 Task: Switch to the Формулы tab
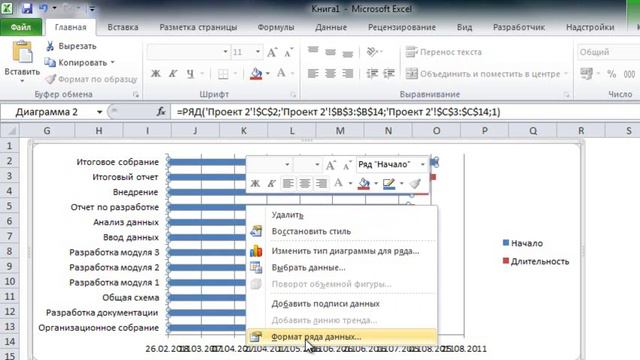(x=276, y=27)
